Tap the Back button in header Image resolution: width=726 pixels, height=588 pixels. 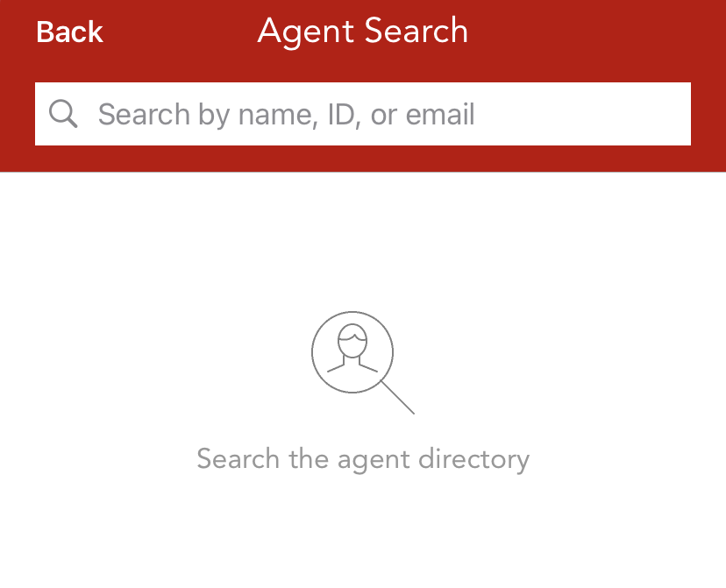tap(69, 32)
